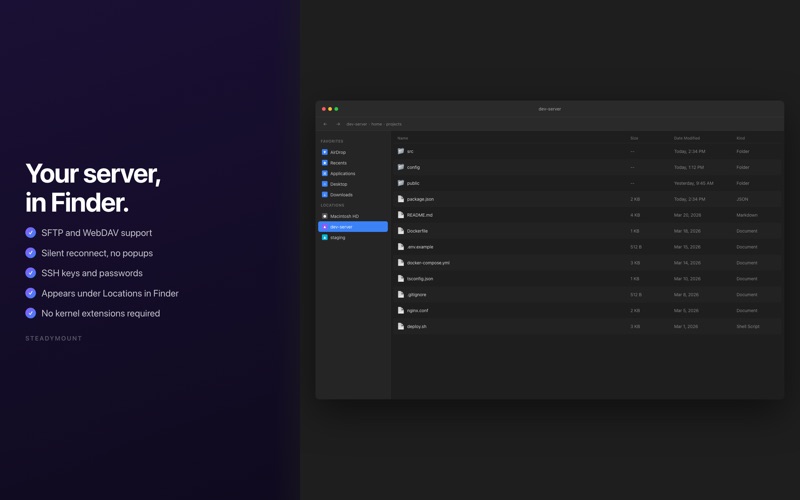
Task: Click the teal staging mount icon
Action: tap(324, 238)
